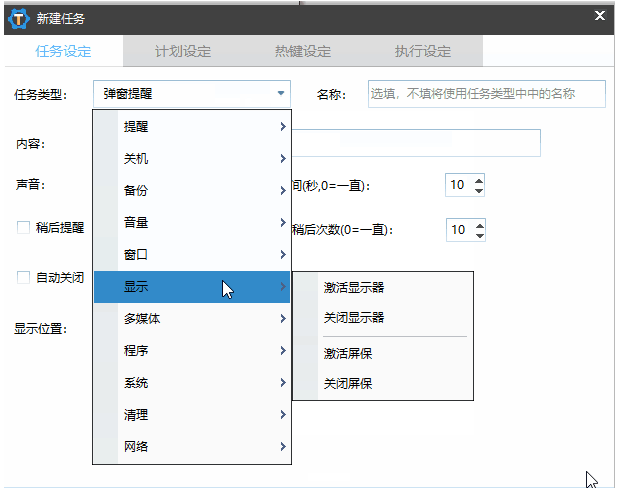Go to the 执行设定 tab

tap(423, 51)
